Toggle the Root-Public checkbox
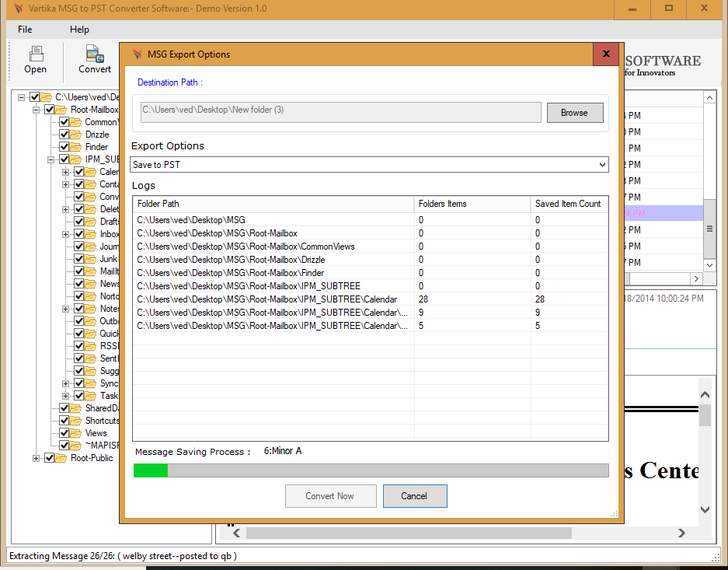This screenshot has height=570, width=728. tap(49, 458)
